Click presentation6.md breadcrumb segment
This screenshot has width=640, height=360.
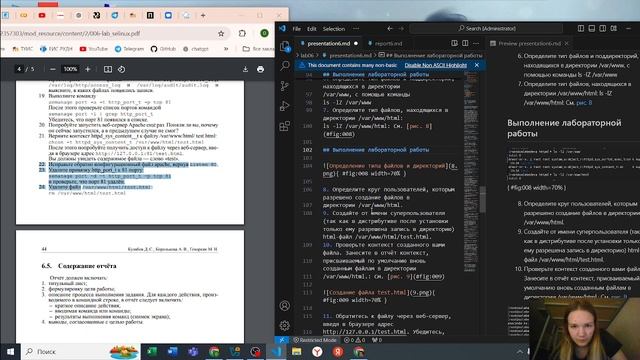(349, 55)
